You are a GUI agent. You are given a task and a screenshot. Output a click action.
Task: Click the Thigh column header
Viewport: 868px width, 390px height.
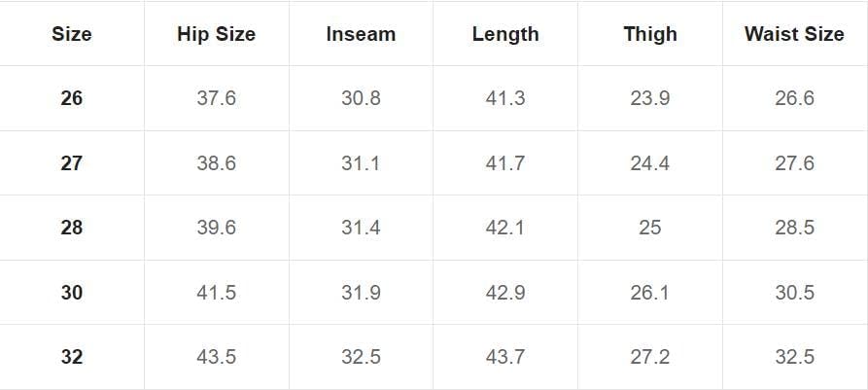click(x=650, y=34)
